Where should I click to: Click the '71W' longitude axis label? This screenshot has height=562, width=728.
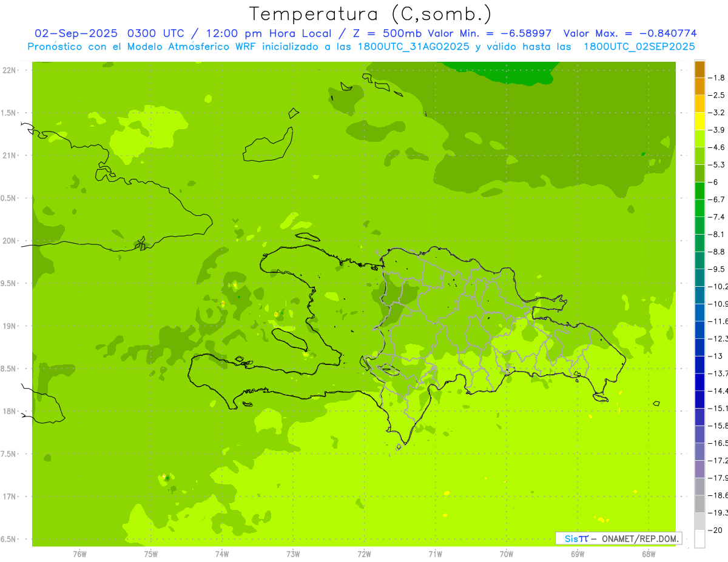click(x=435, y=554)
